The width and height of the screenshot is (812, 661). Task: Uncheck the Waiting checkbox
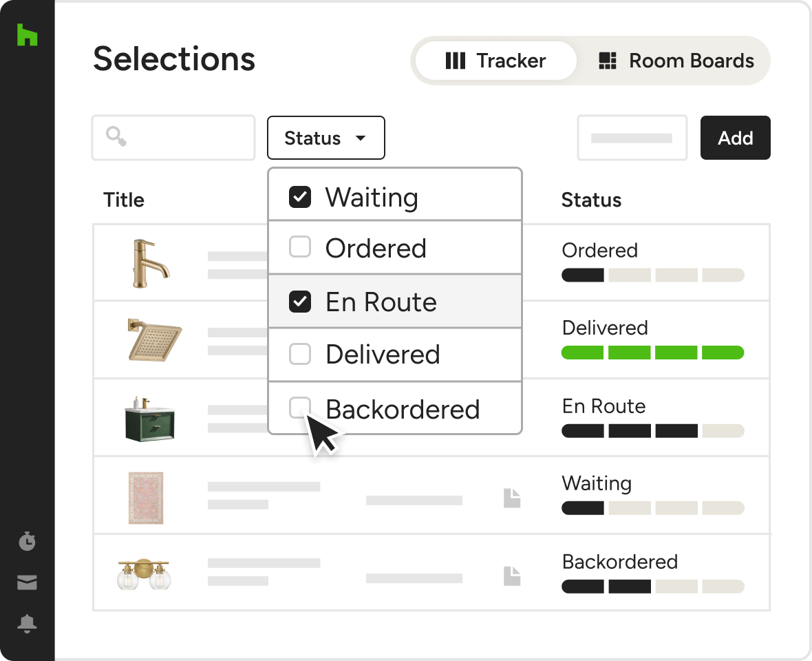pos(300,197)
